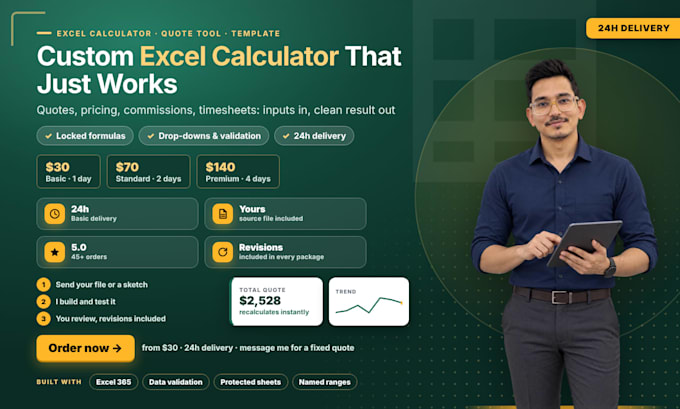Click the checkmark in Drop-downs & validation pill
The height and width of the screenshot is (409, 680).
(x=150, y=136)
